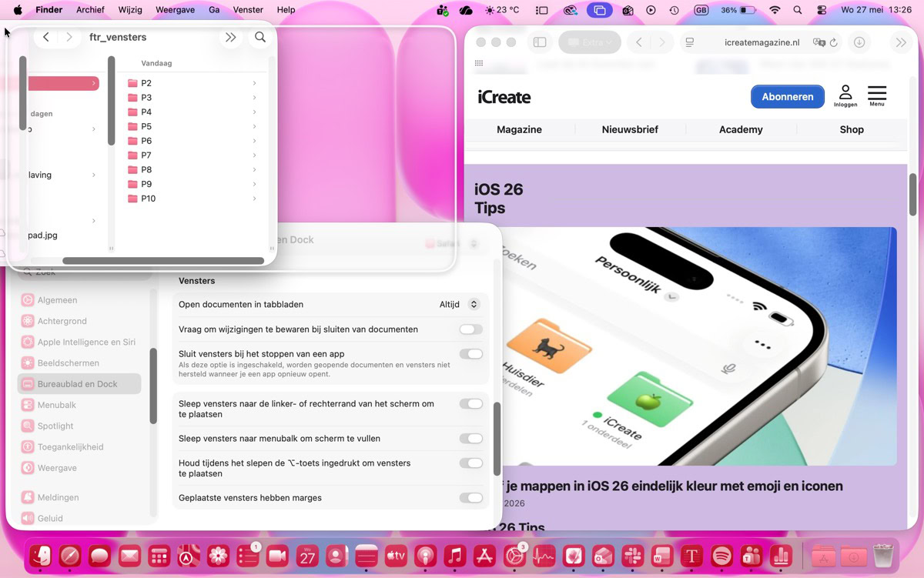The width and height of the screenshot is (924, 578).
Task: Show more Finder toolbar items
Action: pos(230,37)
